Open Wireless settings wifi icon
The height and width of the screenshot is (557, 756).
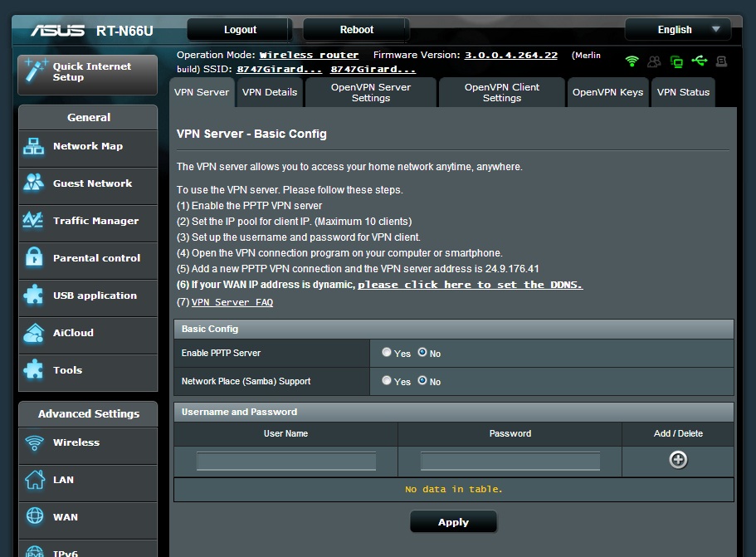pos(34,442)
